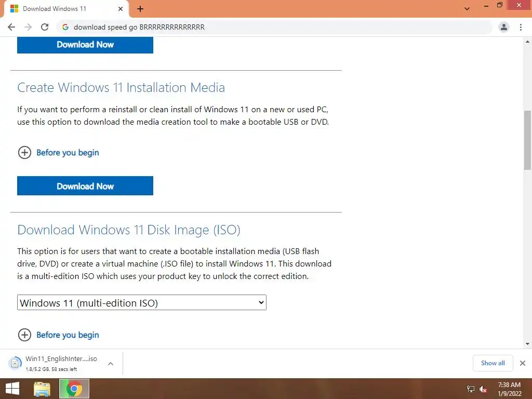This screenshot has height=399, width=532.
Task: Open File Explorer from the taskbar
Action: click(42, 389)
